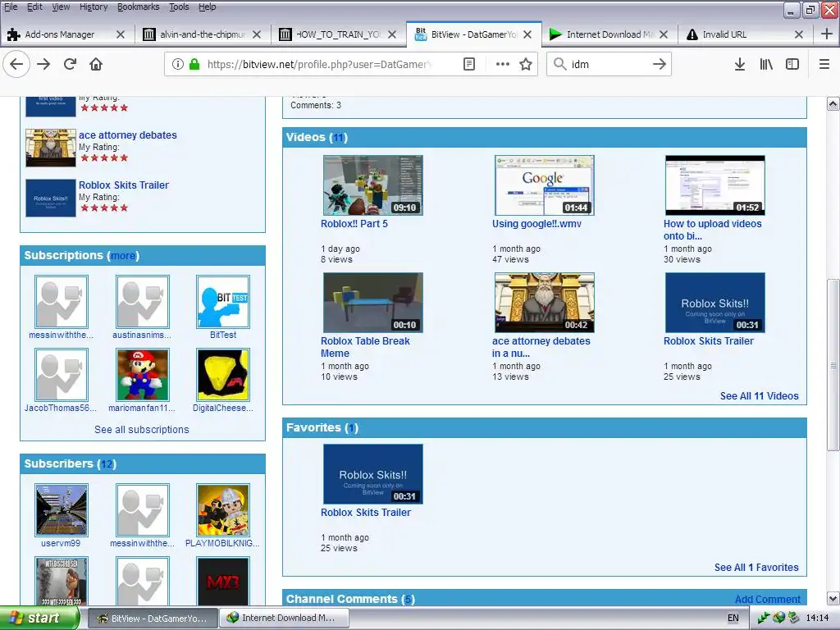
Task: Click the search box containing idm
Action: pyautogui.click(x=608, y=64)
